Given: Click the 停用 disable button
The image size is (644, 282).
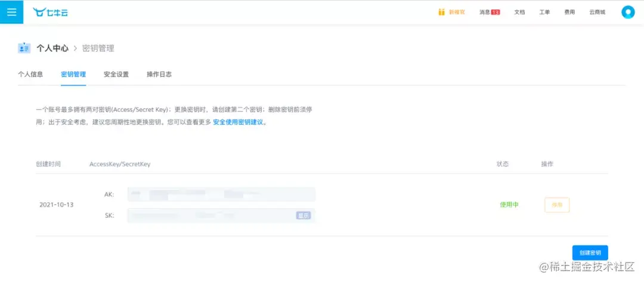Looking at the screenshot, I should click(x=557, y=205).
